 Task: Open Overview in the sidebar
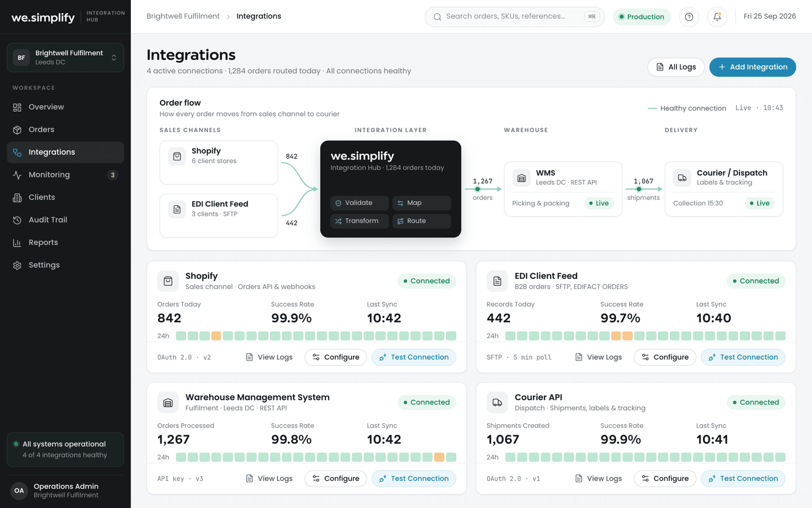point(65,107)
